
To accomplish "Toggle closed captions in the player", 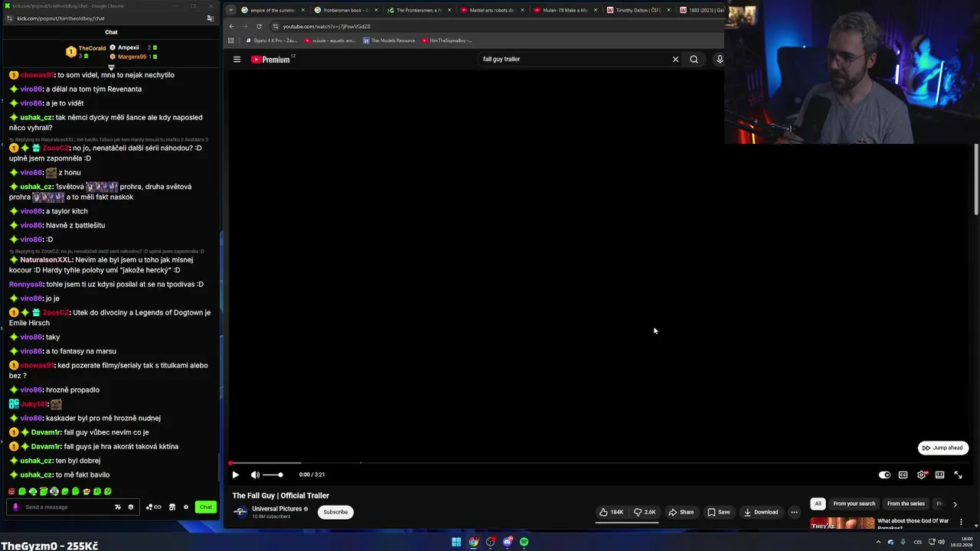I will tap(903, 474).
